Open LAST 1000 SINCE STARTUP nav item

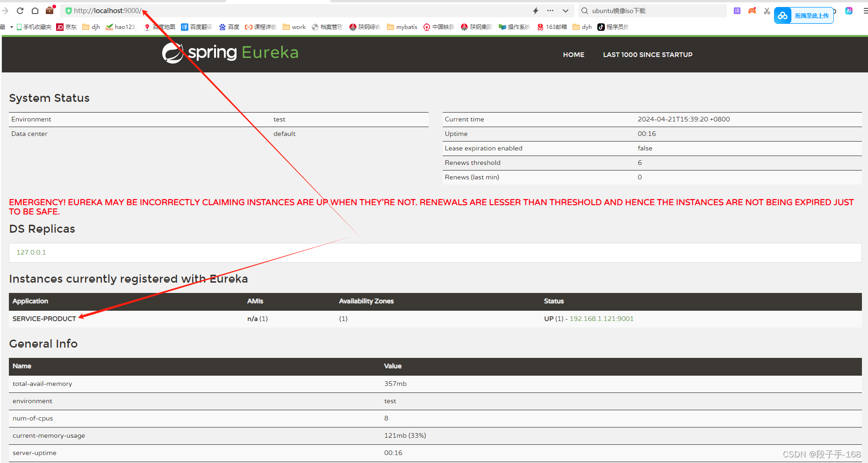648,55
